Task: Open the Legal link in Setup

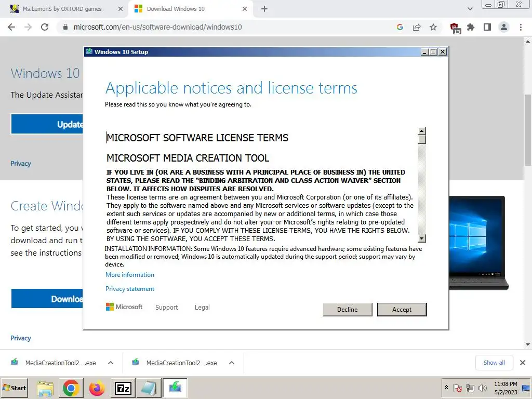Action: pos(202,308)
